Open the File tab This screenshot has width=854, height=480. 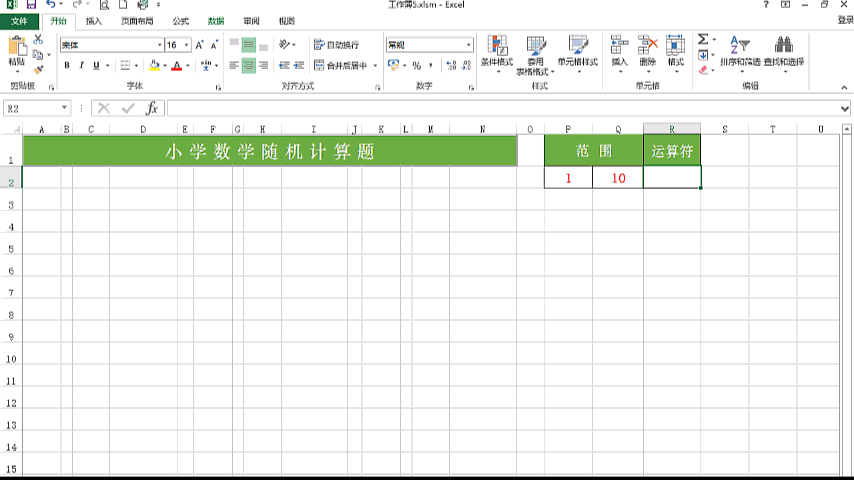19,21
